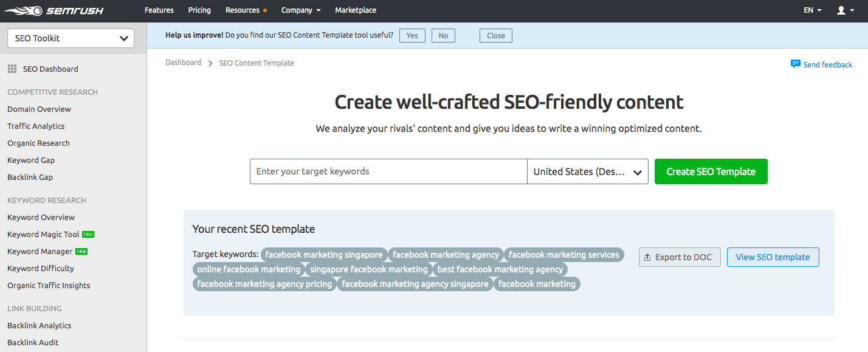Viewport: 868px width, 352px height.
Task: Open Backlink Analytics in the sidebar
Action: 39,326
